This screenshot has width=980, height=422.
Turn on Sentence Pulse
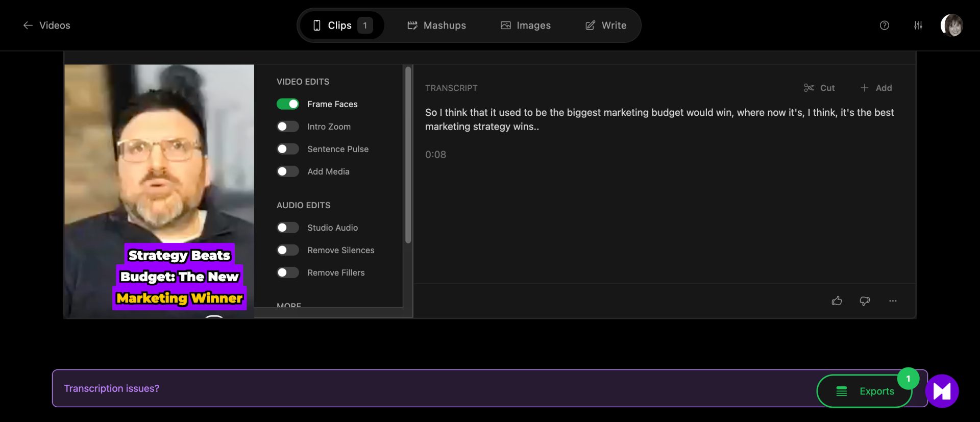point(288,149)
